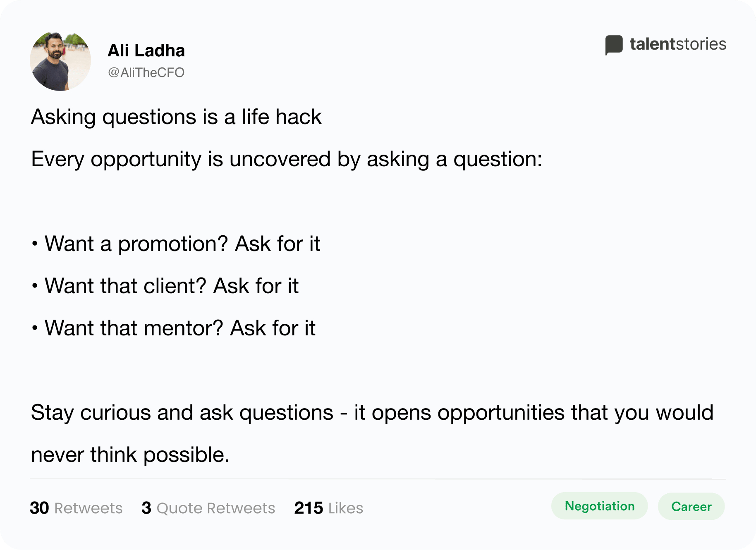Select the Career tag
This screenshot has width=756, height=550.
pyautogui.click(x=691, y=506)
